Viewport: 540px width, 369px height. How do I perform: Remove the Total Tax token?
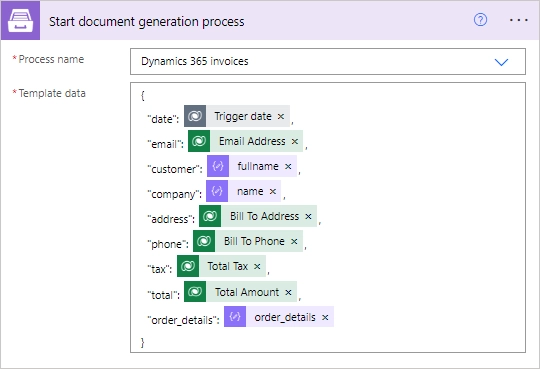(x=257, y=266)
